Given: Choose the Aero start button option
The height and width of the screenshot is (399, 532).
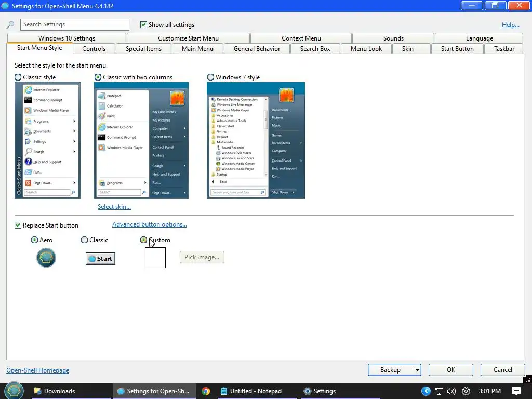Looking at the screenshot, I should [x=34, y=240].
